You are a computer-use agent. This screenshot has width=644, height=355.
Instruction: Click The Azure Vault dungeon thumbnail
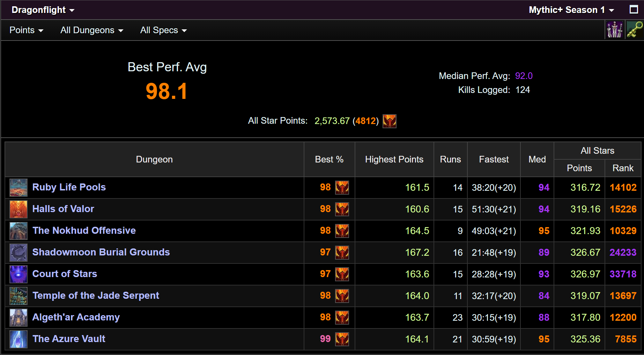click(18, 339)
